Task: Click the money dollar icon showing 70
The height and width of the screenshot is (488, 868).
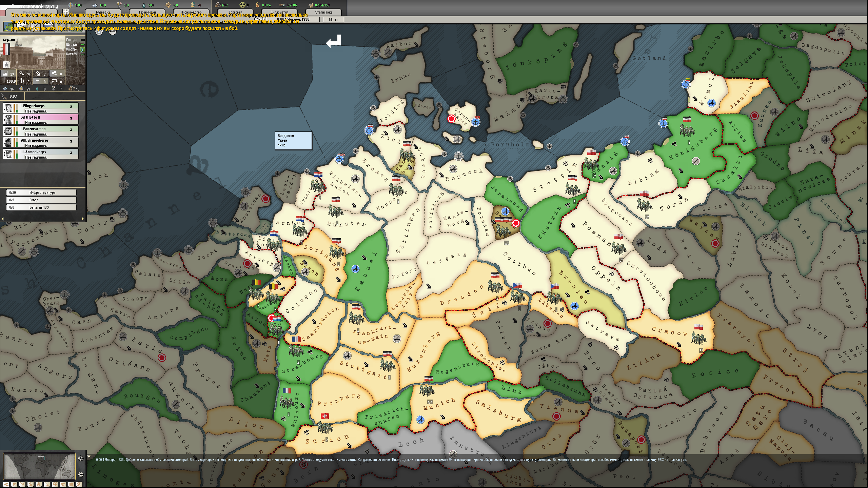Action: tap(192, 5)
